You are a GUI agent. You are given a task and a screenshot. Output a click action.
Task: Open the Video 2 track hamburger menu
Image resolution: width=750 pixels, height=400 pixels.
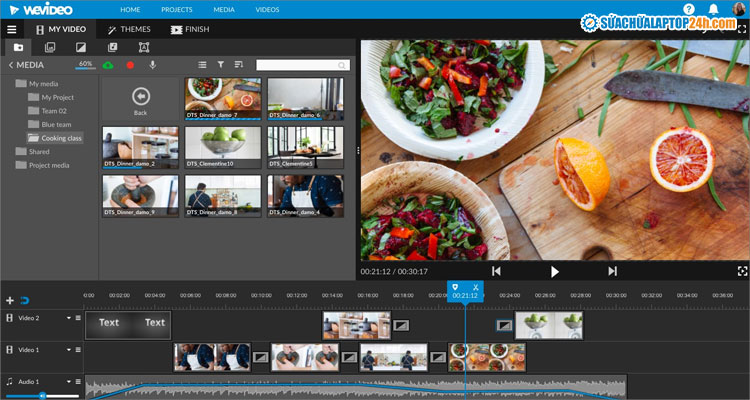78,318
